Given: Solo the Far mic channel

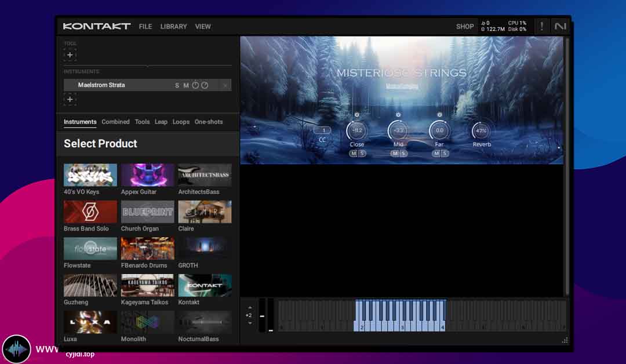Looking at the screenshot, I should click(445, 154).
